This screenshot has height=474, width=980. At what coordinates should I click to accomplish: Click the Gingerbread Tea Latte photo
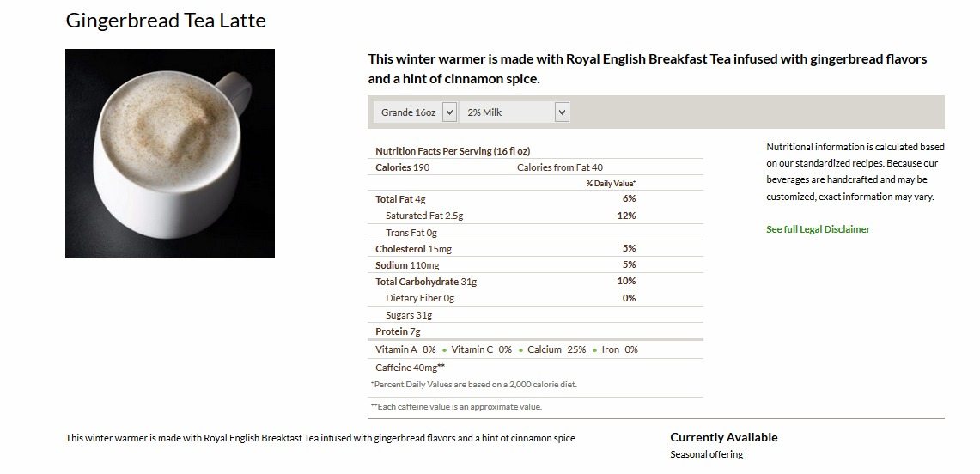pyautogui.click(x=170, y=154)
